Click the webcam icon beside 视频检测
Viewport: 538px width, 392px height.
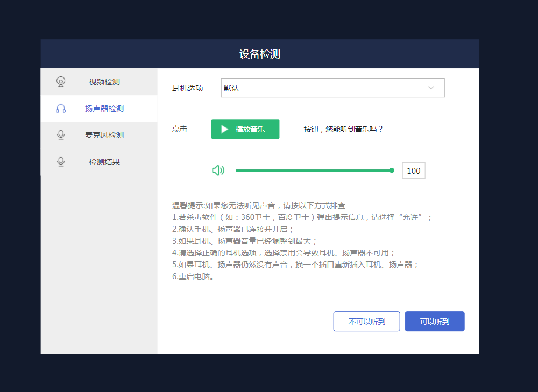pos(61,82)
